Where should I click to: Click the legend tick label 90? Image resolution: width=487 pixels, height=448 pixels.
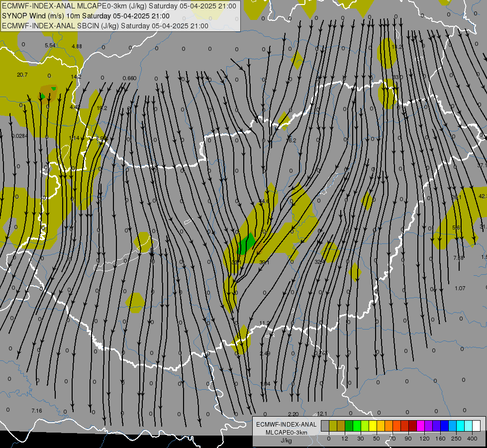pyautogui.click(x=408, y=439)
